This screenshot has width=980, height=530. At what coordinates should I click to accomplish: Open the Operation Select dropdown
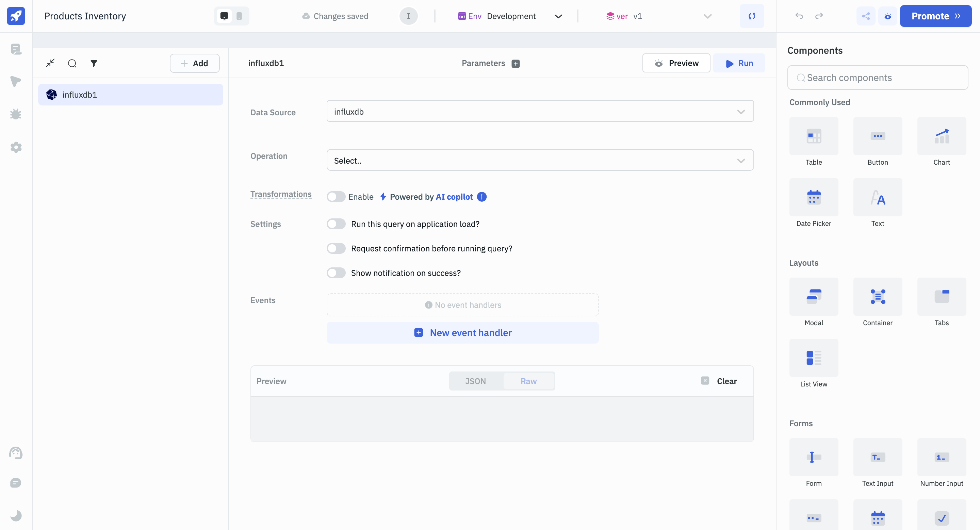pyautogui.click(x=540, y=161)
